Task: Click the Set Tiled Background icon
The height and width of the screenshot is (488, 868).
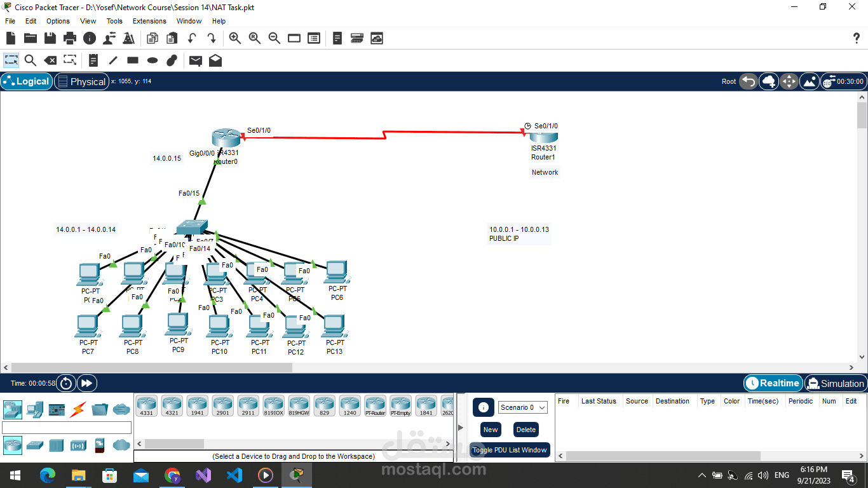Action: point(810,81)
